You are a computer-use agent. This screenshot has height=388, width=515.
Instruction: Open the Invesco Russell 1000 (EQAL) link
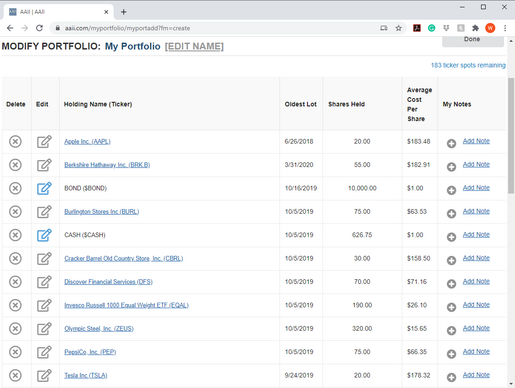pyautogui.click(x=126, y=305)
